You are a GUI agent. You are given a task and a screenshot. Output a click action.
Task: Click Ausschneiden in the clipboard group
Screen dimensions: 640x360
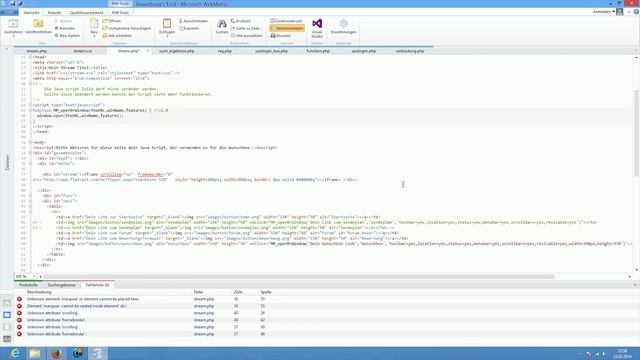click(x=193, y=21)
